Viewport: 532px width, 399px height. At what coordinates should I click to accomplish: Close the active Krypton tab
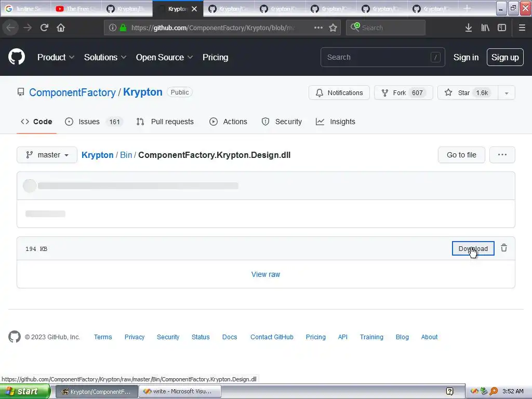(x=194, y=9)
